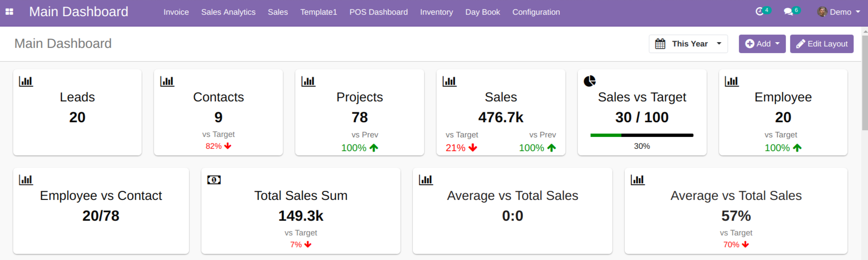Click the calendar icon in date filter
Screen dimensions: 868x260
click(x=660, y=44)
